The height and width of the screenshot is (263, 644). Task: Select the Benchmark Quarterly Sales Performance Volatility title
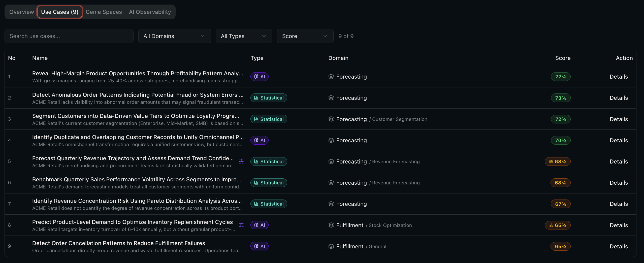(x=137, y=179)
